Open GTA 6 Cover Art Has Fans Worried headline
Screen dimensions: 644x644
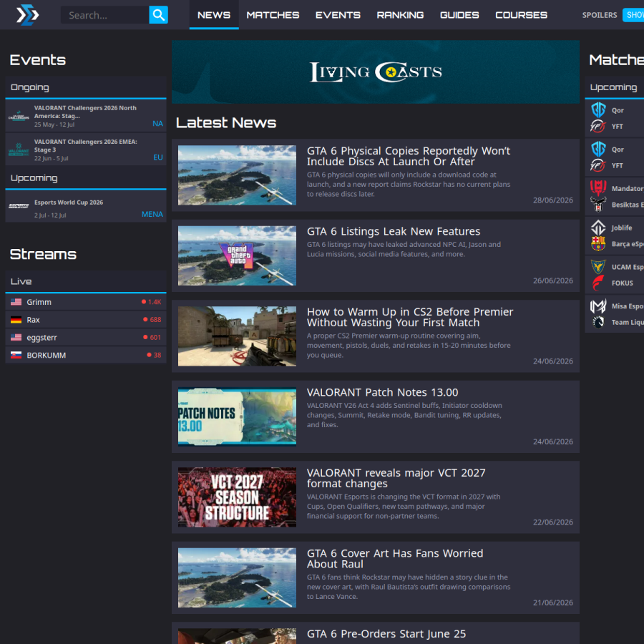point(395,559)
